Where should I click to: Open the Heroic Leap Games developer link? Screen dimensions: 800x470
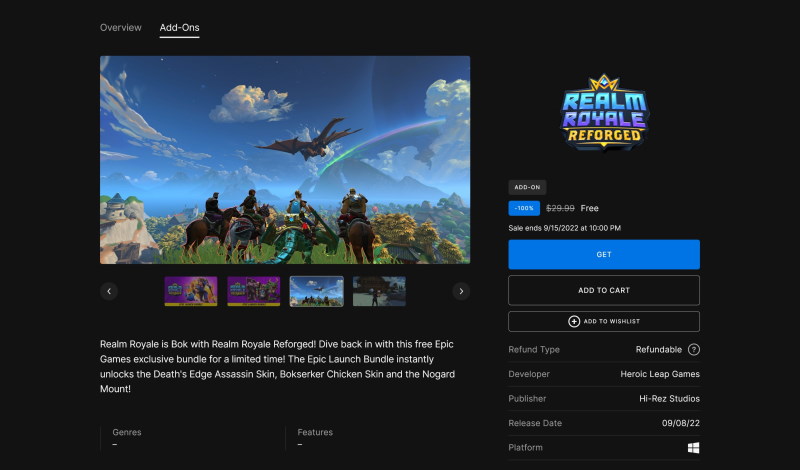coord(660,374)
